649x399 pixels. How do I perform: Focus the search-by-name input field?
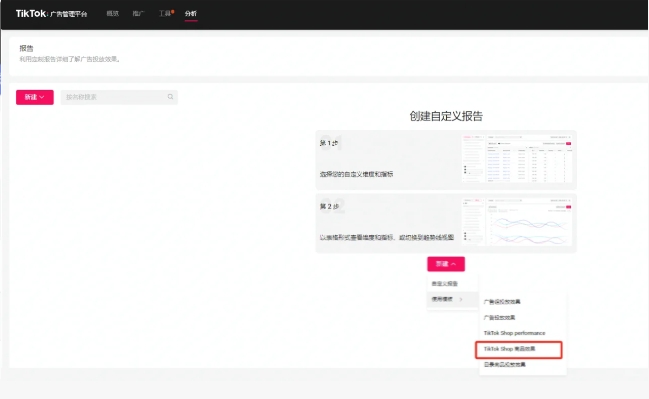(119, 97)
